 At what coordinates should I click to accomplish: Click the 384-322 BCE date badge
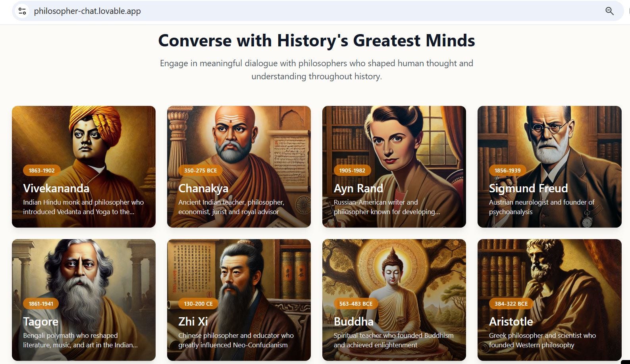(x=511, y=304)
